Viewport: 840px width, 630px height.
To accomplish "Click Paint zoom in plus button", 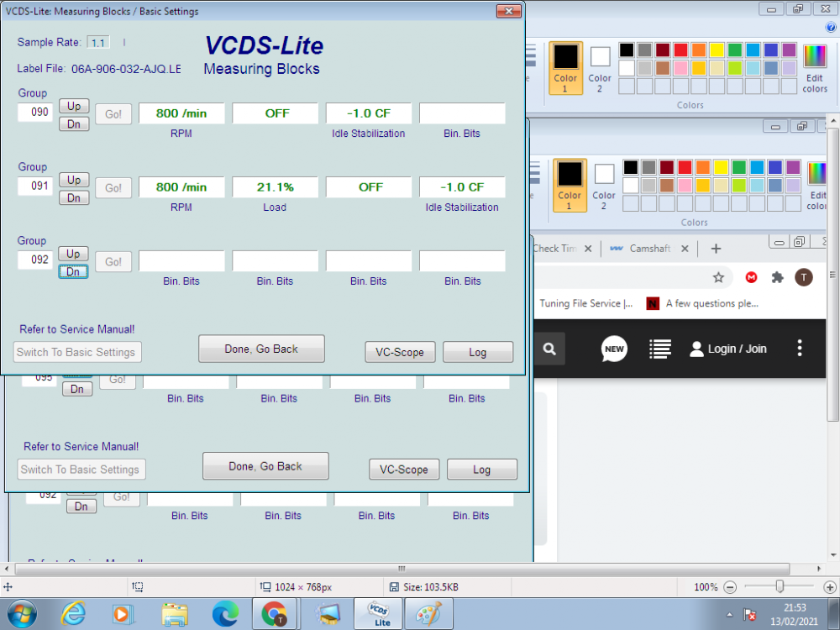I will tap(831, 587).
